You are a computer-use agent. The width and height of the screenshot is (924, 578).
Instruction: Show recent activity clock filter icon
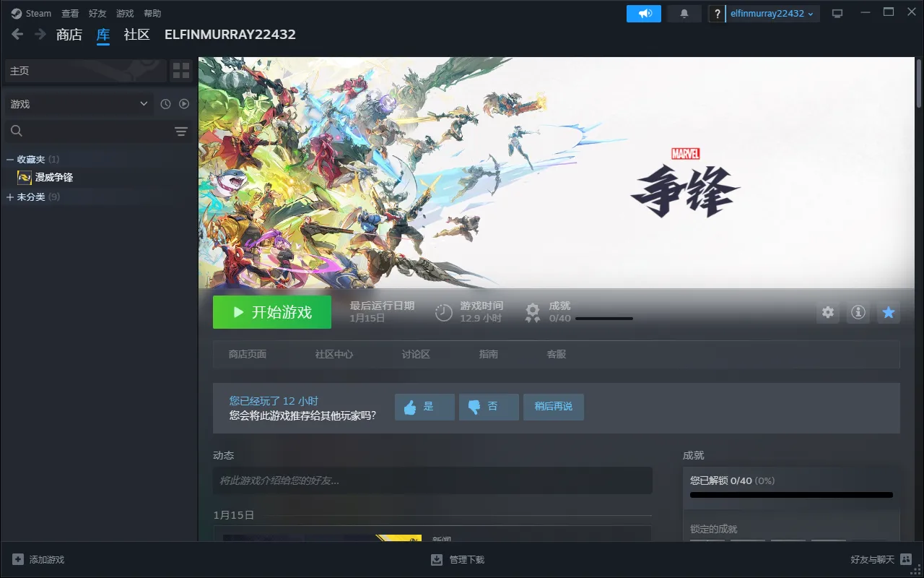tap(165, 104)
